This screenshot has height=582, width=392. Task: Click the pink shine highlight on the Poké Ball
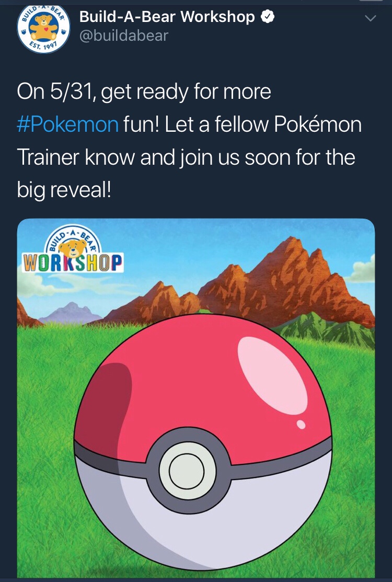(272, 375)
